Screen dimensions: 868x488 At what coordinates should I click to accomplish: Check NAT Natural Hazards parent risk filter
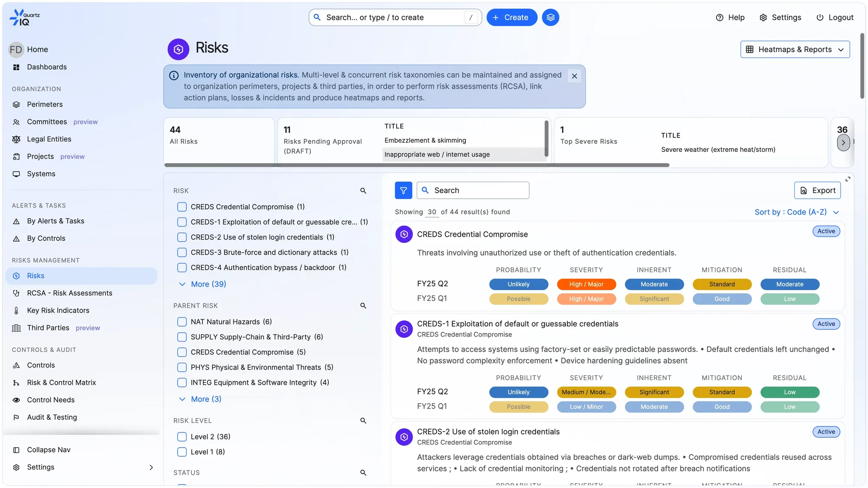[182, 322]
